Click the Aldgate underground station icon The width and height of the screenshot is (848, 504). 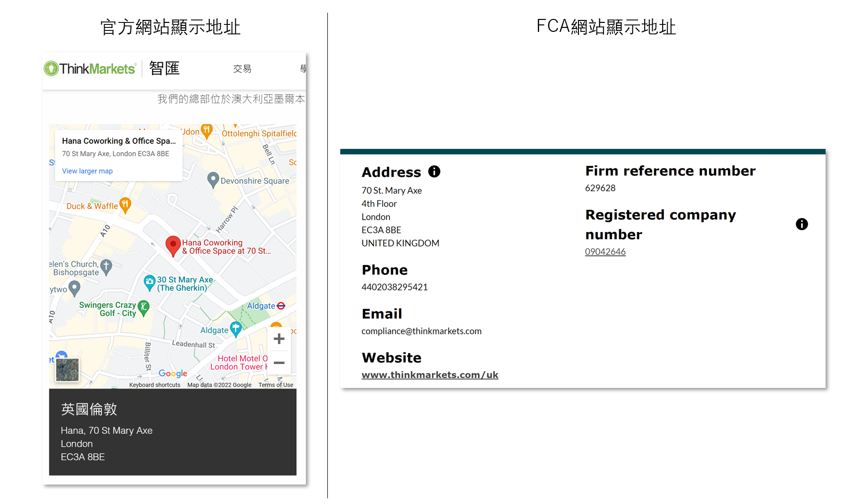click(x=281, y=306)
